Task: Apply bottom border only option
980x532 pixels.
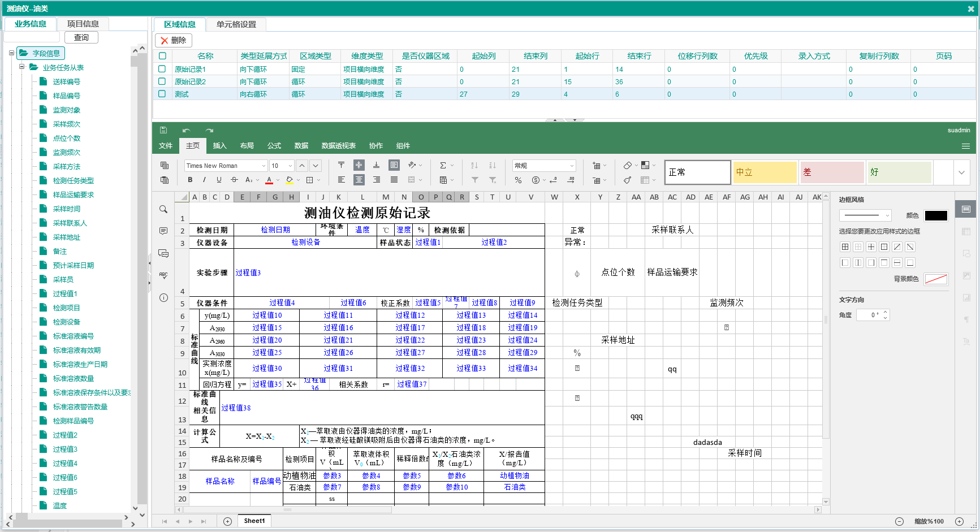Action: pos(910,262)
